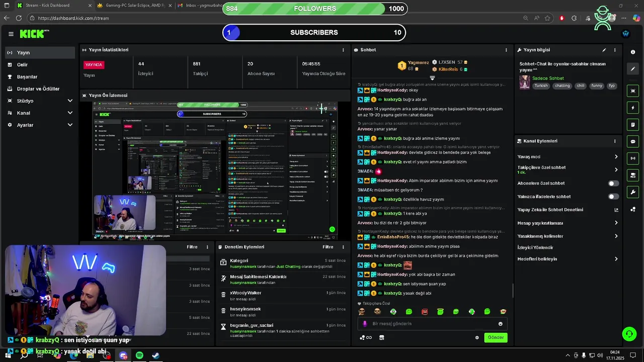Open the hamburger menu beside the Kick logo
This screenshot has width=644, height=362.
(x=11, y=34)
